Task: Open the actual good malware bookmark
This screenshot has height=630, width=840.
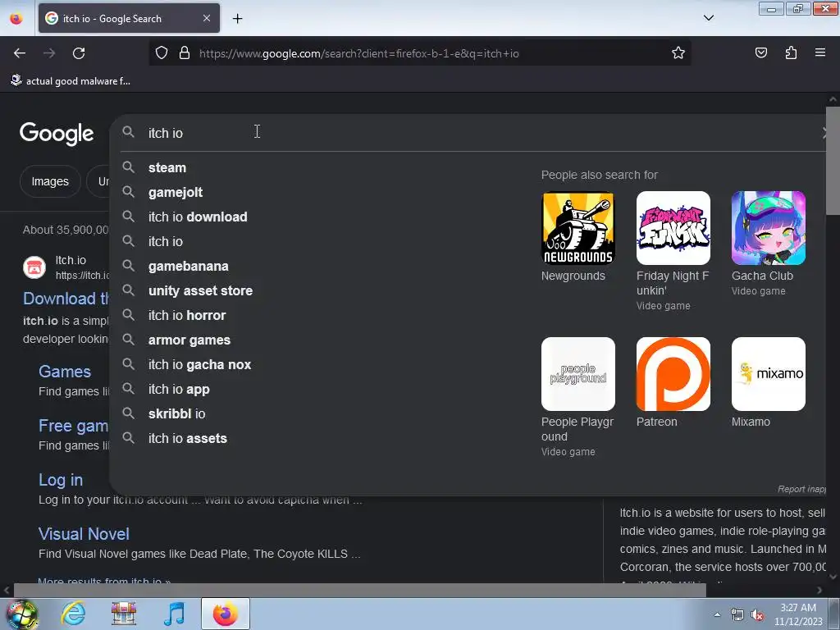Action: pos(71,81)
